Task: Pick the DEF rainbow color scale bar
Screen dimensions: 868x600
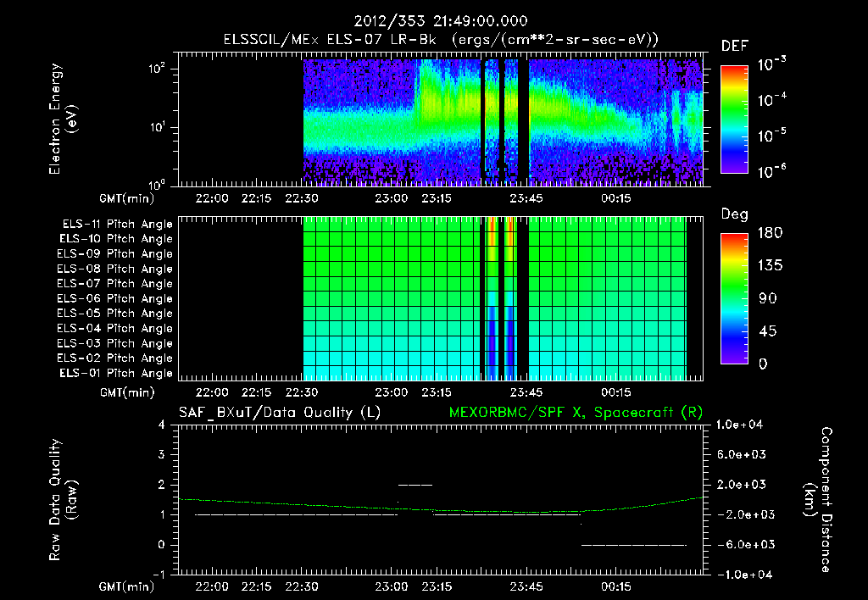Action: click(x=734, y=119)
